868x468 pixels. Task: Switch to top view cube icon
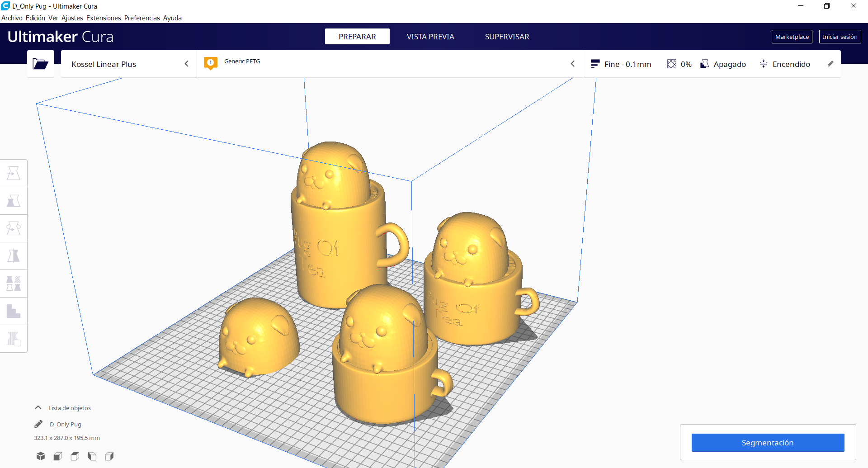(x=75, y=456)
